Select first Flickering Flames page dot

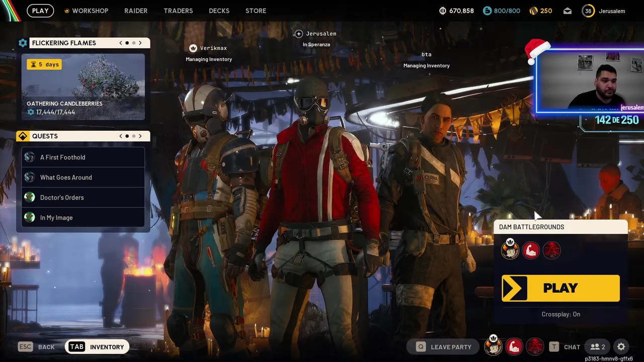[127, 43]
